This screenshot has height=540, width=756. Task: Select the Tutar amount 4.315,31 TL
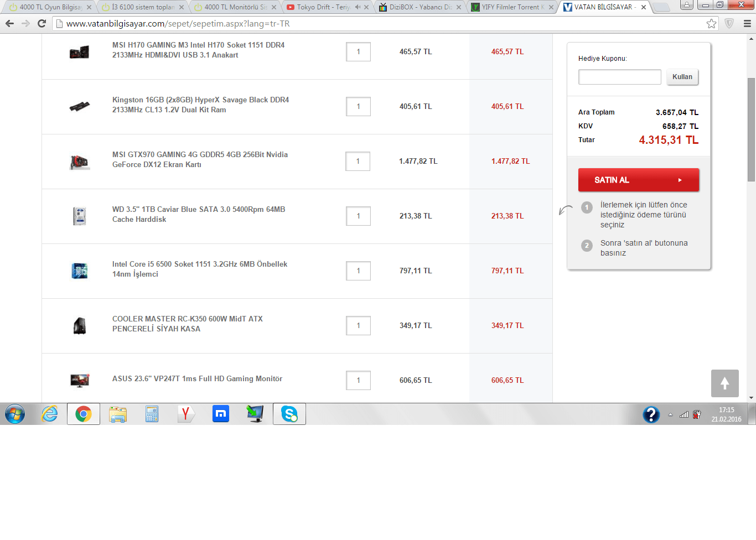669,140
